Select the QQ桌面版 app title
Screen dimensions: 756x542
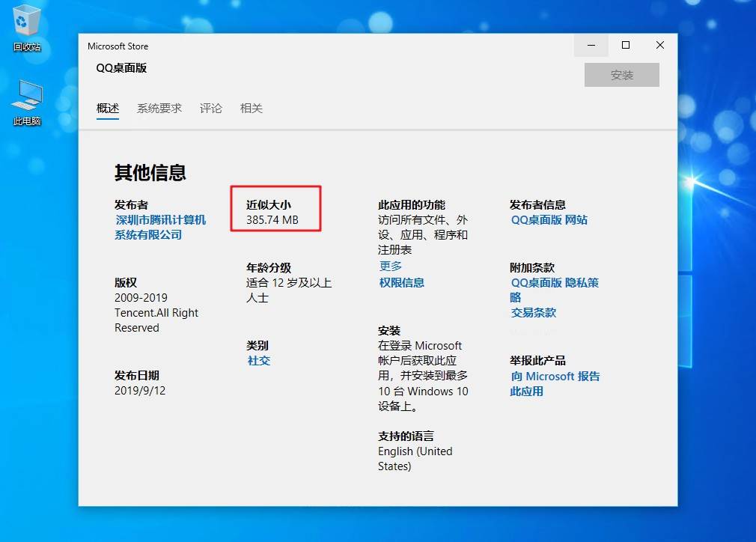pyautogui.click(x=121, y=68)
